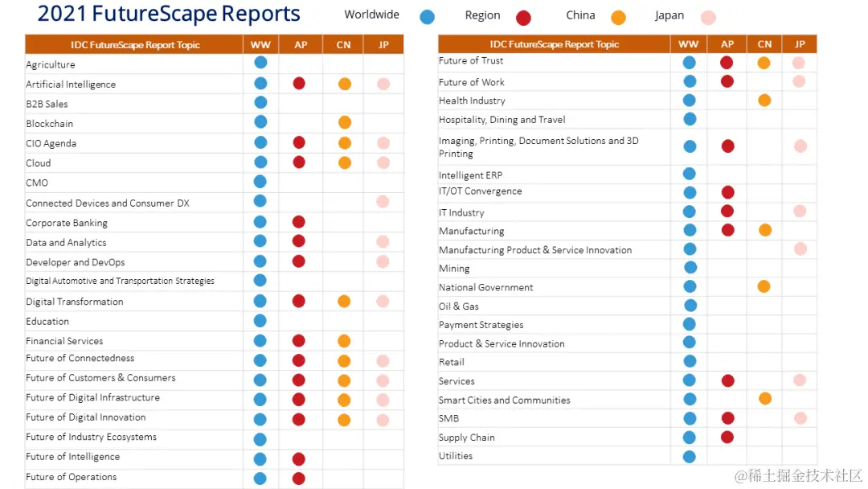The width and height of the screenshot is (868, 489).
Task: Select the Agriculture topic row label
Action: (x=51, y=65)
